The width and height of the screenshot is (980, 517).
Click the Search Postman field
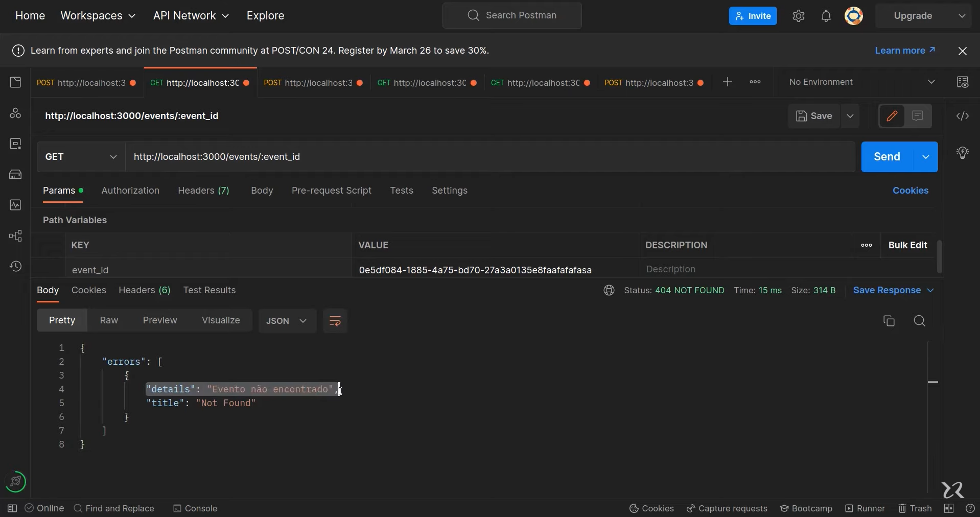[512, 15]
